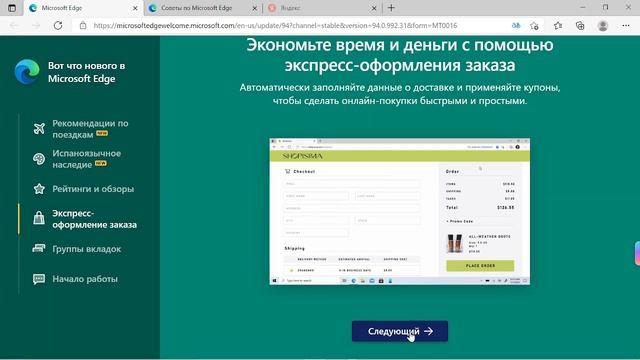Screen dimensions: 640x360
Task: Go forward with the arrow button
Action: point(36,25)
